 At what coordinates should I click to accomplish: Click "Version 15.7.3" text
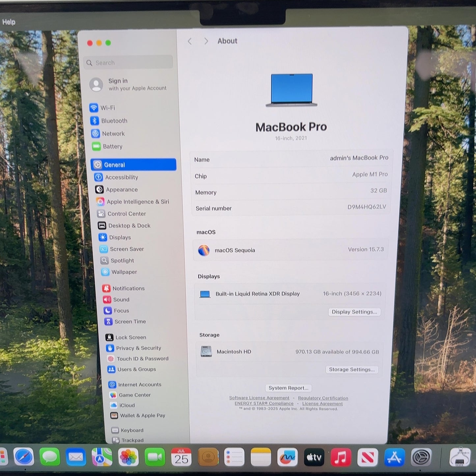tap(366, 249)
